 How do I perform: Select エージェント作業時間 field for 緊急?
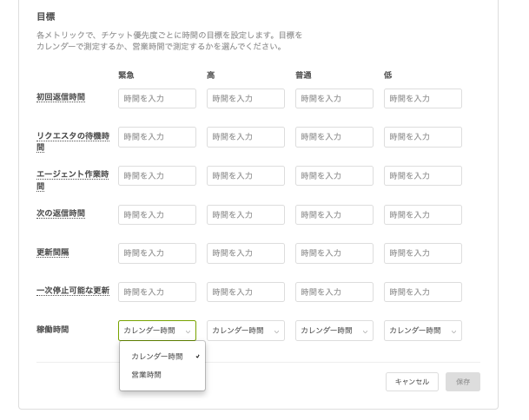[x=157, y=175]
